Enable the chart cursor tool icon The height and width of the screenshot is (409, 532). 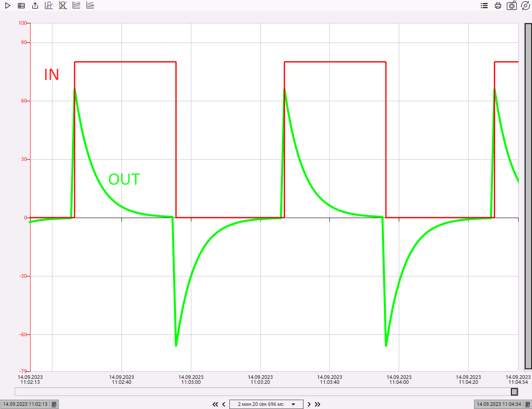[49, 6]
